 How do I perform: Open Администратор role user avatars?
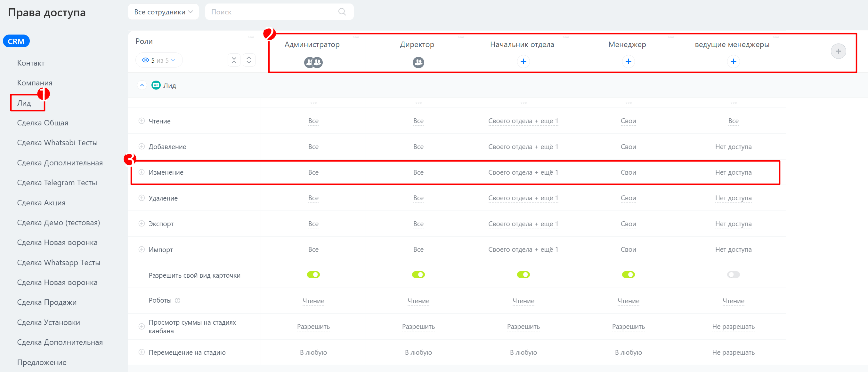coord(313,62)
